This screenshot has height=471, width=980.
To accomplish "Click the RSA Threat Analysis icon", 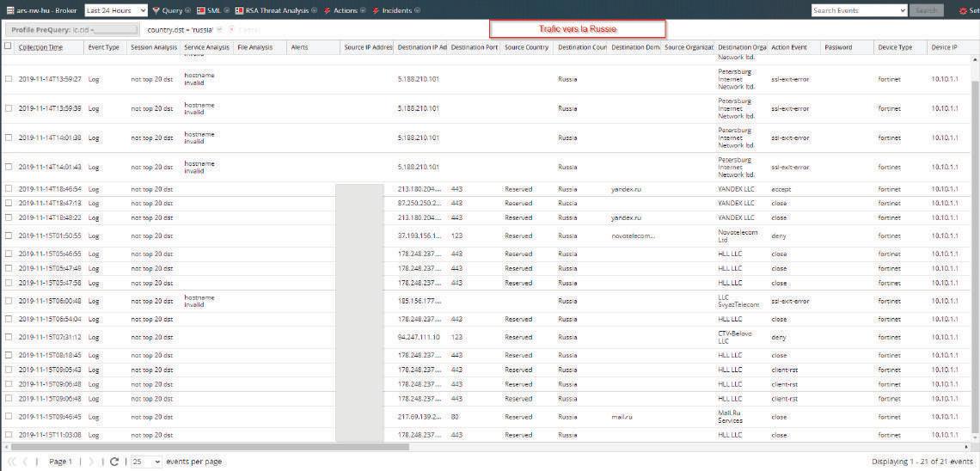I will [x=239, y=10].
